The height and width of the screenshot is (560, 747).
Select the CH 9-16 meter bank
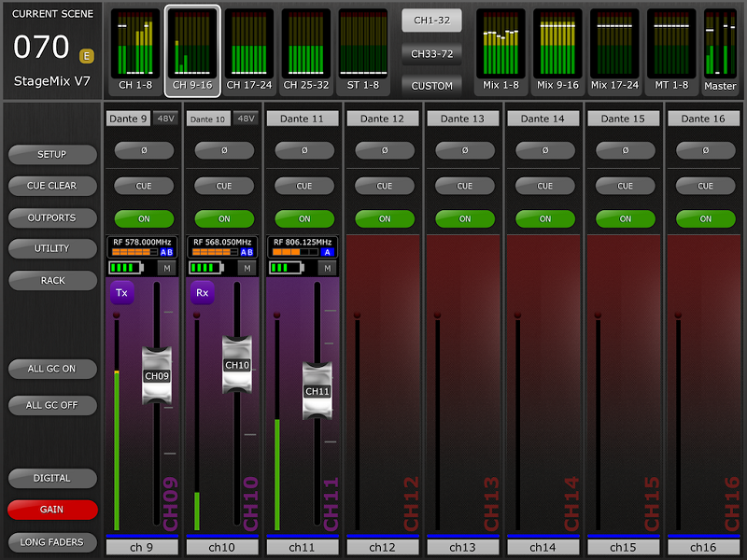[192, 50]
